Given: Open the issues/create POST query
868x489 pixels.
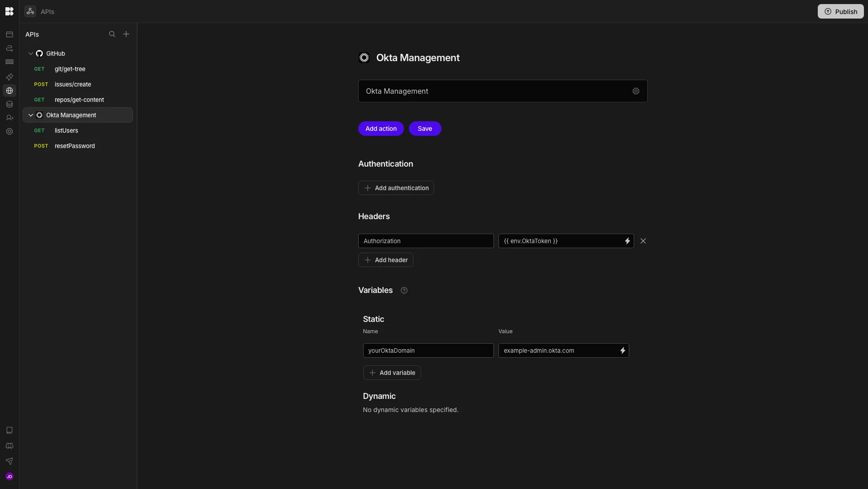Looking at the screenshot, I should pos(78,84).
